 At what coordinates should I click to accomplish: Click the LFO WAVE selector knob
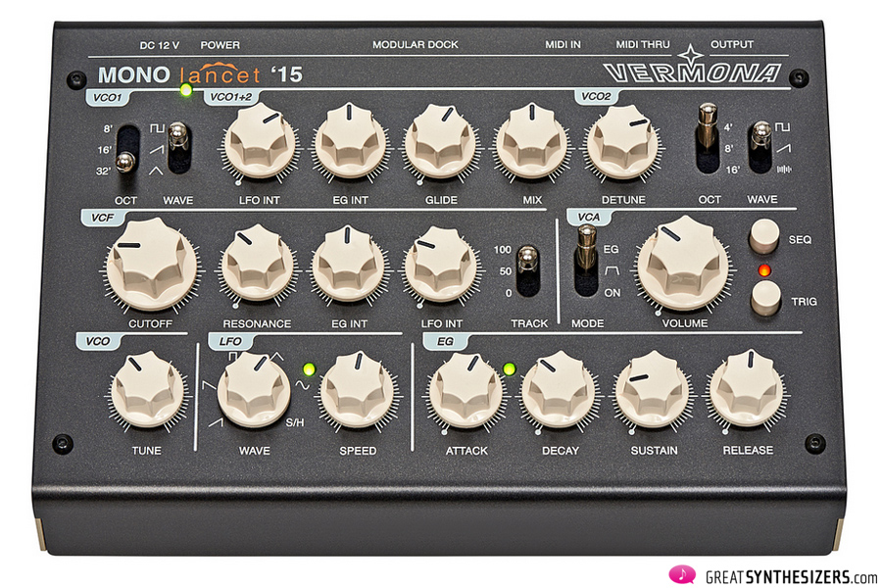(254, 390)
